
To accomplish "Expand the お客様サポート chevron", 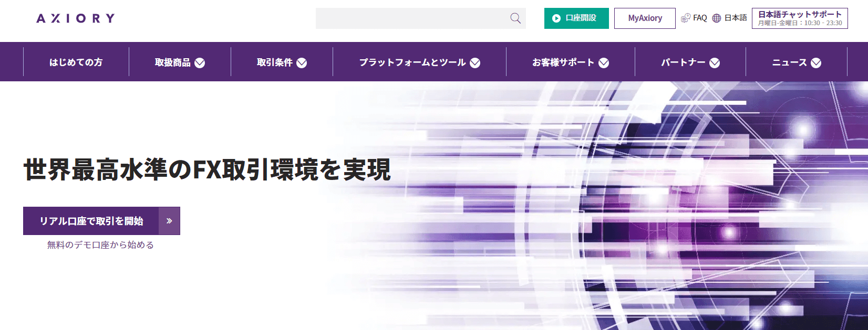I will point(604,63).
